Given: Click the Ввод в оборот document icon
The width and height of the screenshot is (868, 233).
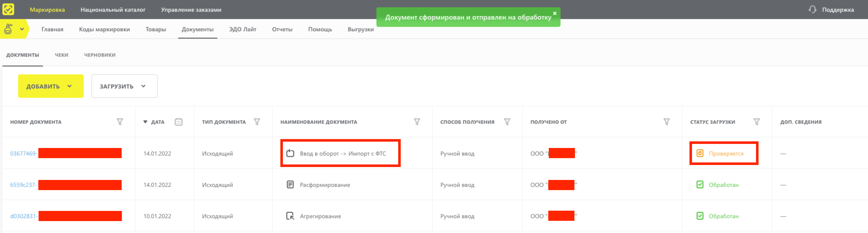Looking at the screenshot, I should tap(290, 154).
